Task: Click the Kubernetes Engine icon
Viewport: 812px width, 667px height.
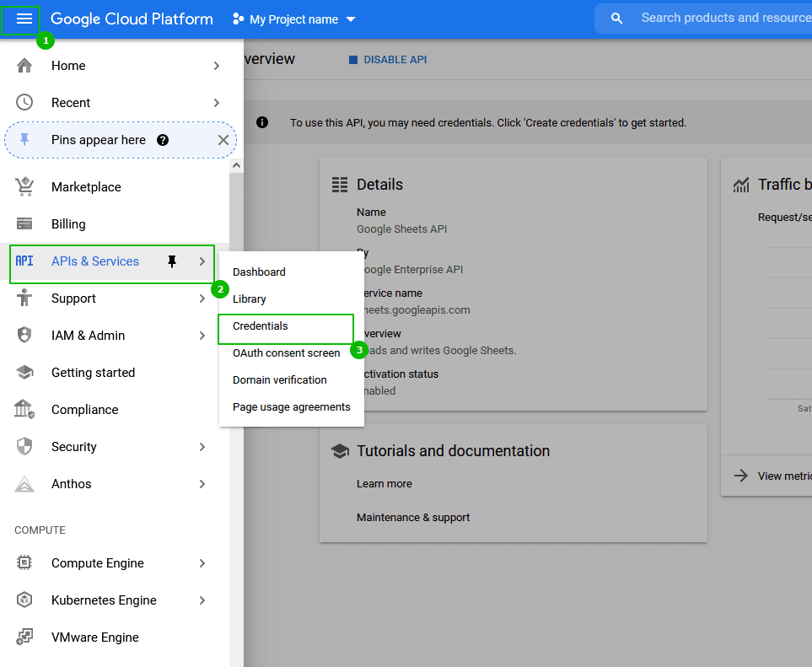Action: [24, 600]
